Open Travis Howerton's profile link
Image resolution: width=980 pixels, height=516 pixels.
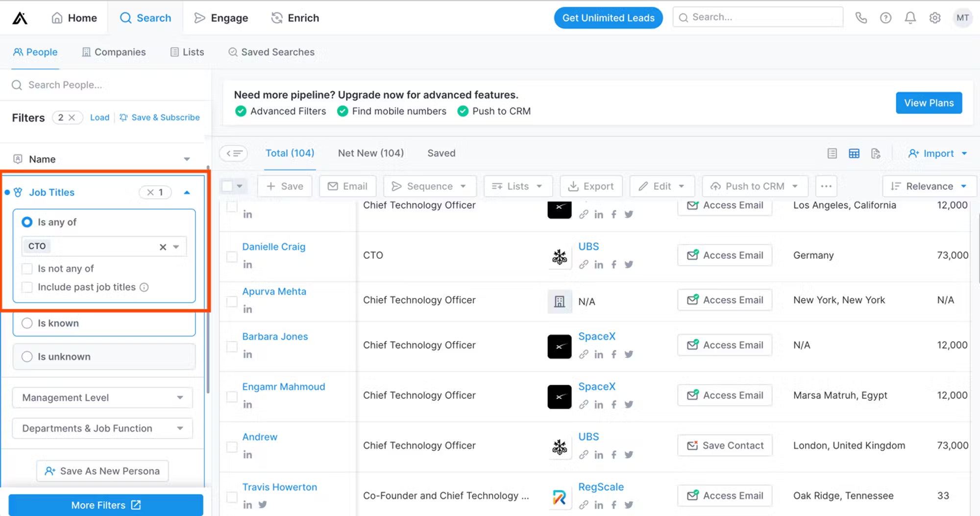279,487
